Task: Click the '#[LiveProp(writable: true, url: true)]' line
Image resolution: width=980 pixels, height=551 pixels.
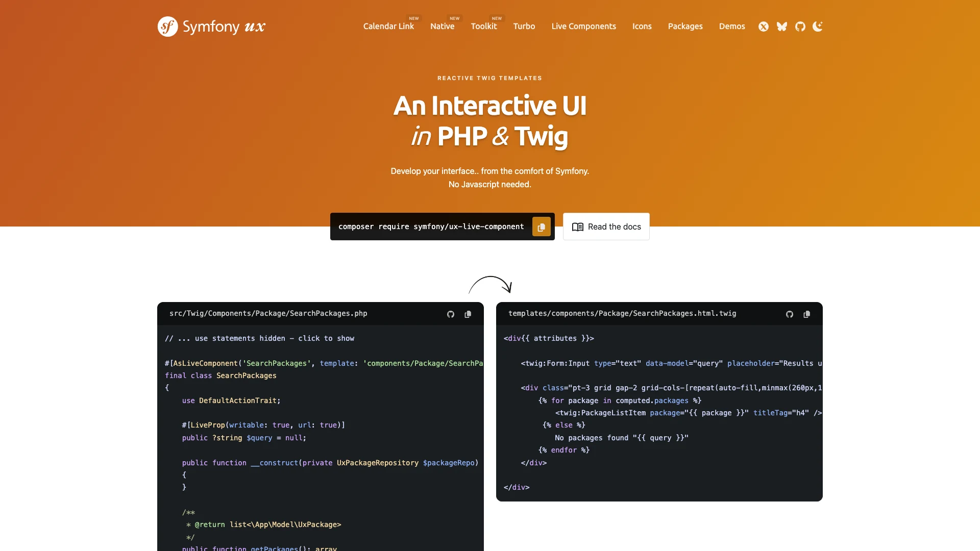Action: [263, 425]
